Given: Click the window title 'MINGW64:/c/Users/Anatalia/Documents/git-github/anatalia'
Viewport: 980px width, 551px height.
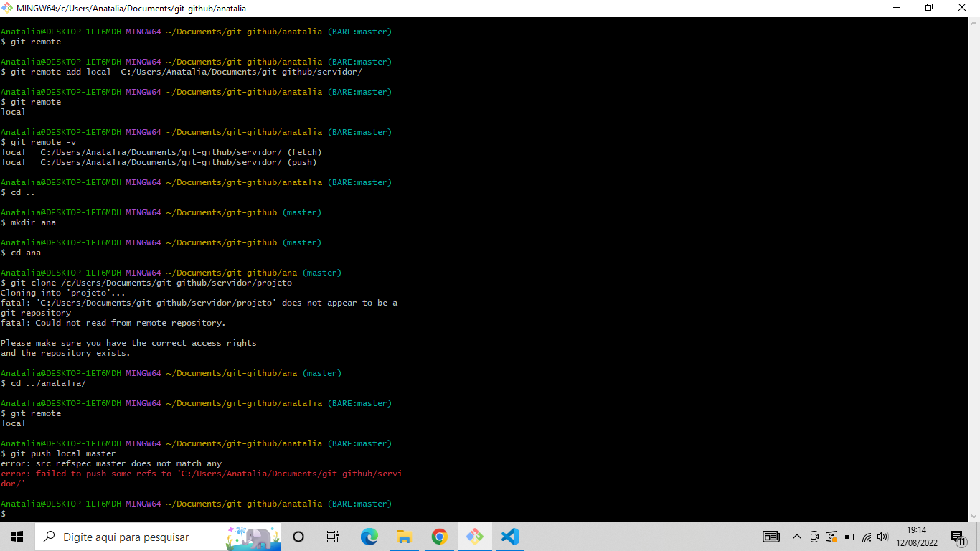Looking at the screenshot, I should click(x=131, y=9).
